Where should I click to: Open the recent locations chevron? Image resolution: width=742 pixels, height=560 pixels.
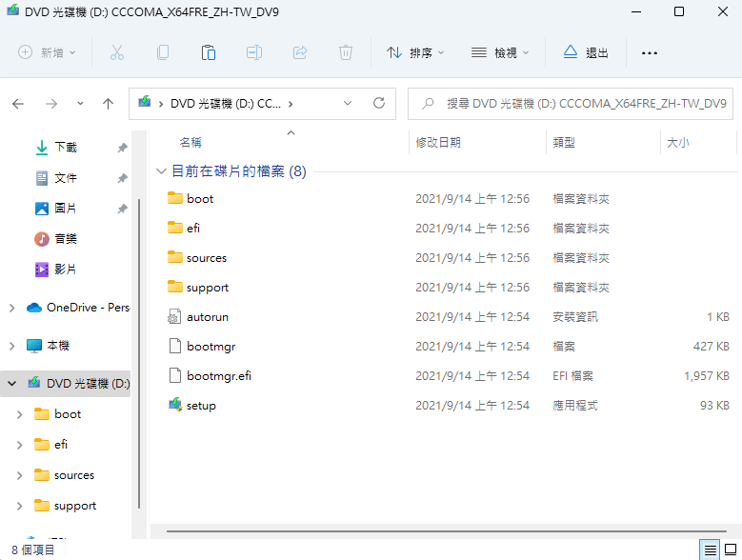(80, 103)
